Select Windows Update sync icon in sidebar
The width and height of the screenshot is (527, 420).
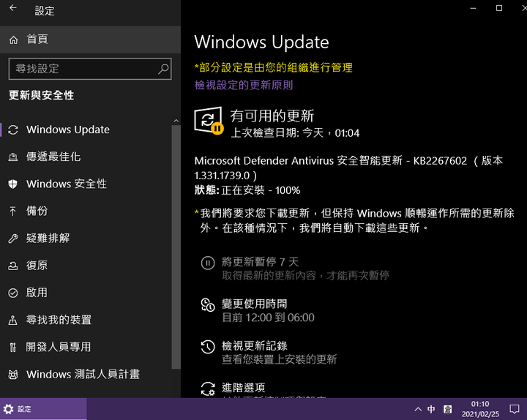13,130
